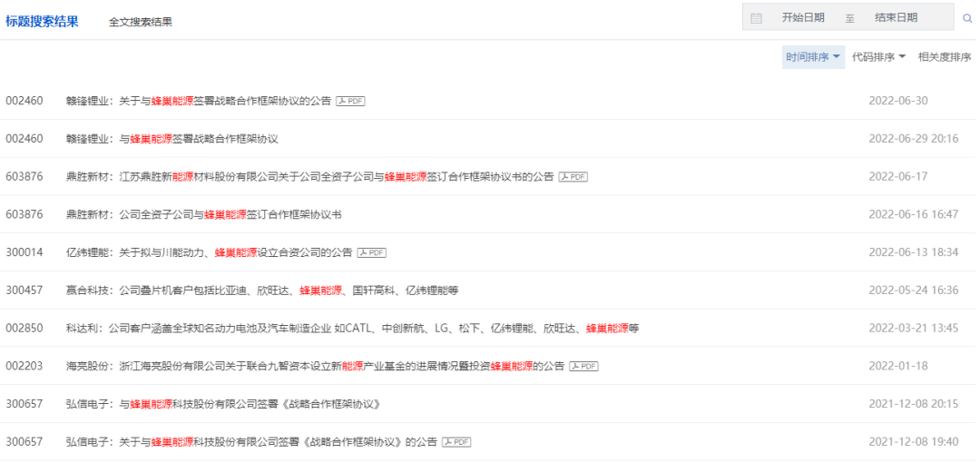
Task: Open 亿纬锂能 关于拟与川能动力 announcement
Action: 210,252
